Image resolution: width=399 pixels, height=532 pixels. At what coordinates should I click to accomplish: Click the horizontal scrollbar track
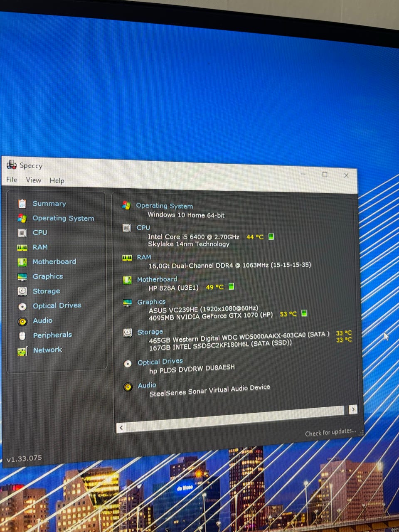237,419
